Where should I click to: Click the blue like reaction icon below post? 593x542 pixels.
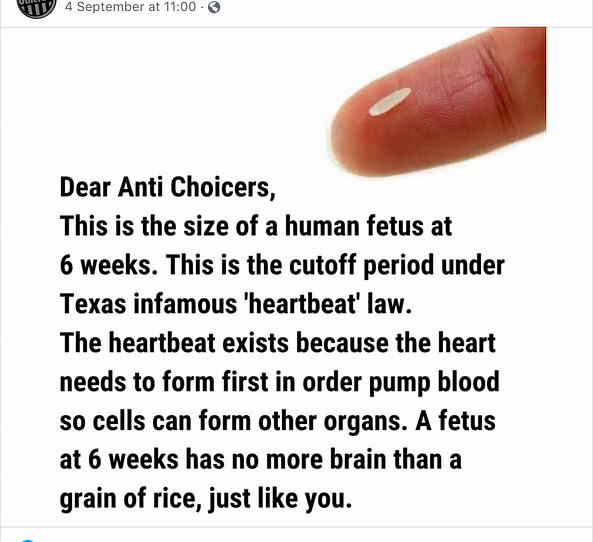[27, 540]
